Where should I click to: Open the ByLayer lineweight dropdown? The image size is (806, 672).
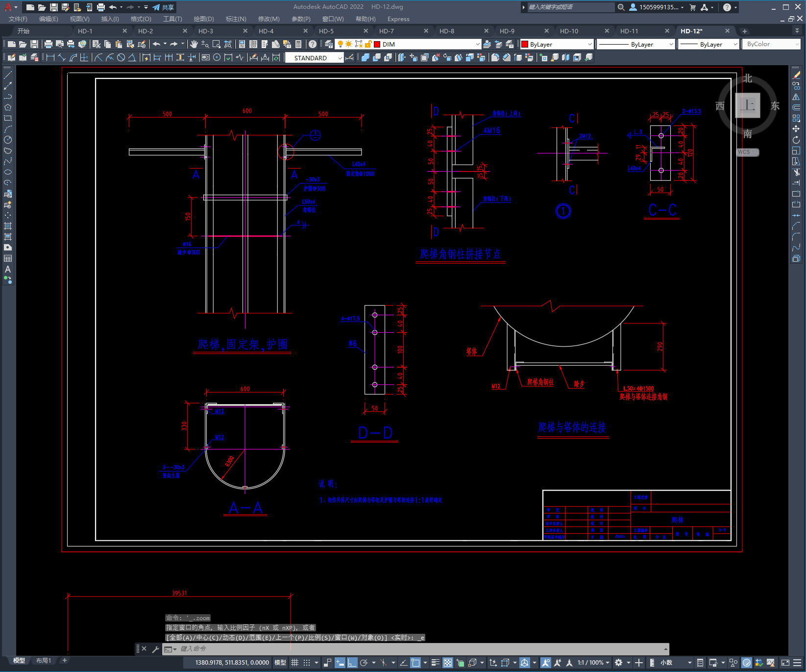[708, 44]
